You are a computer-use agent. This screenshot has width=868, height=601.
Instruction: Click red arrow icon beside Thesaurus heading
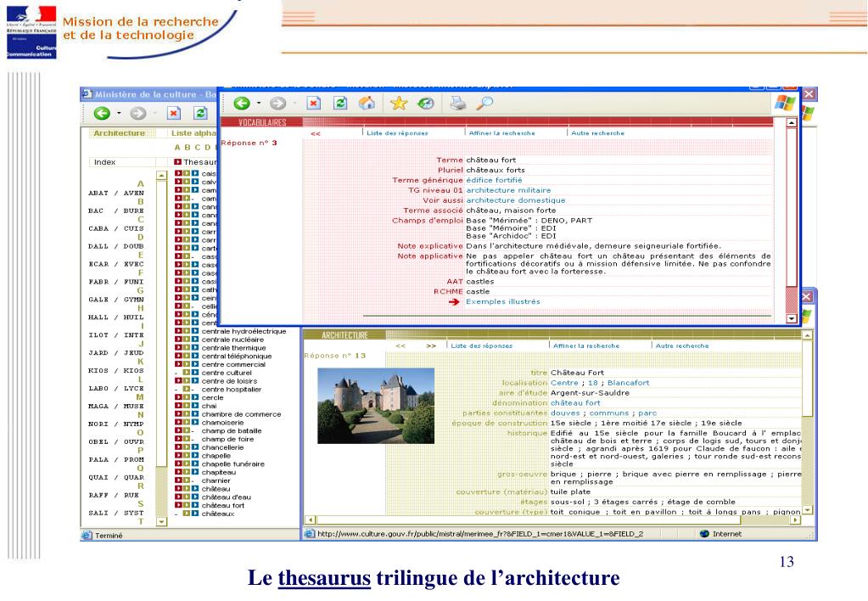(177, 162)
